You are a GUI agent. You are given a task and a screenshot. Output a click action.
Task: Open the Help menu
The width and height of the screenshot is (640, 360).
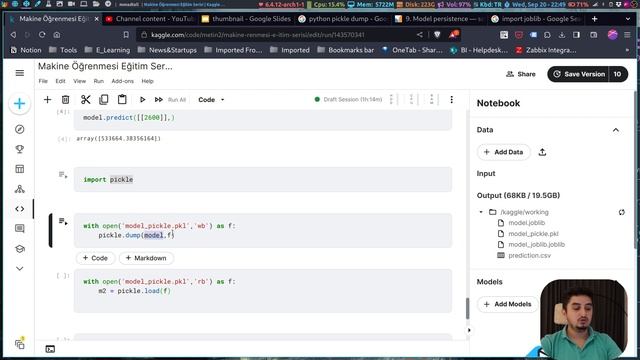[147, 81]
